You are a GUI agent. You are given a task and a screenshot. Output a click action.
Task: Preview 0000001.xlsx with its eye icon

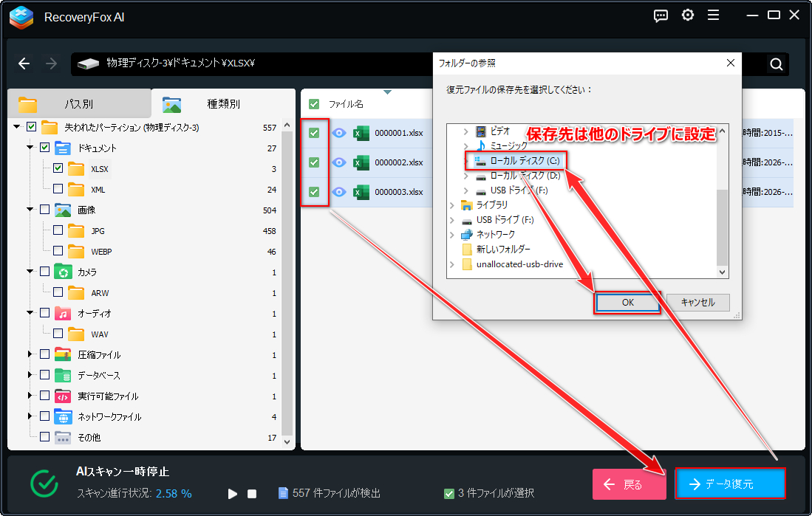pyautogui.click(x=338, y=133)
